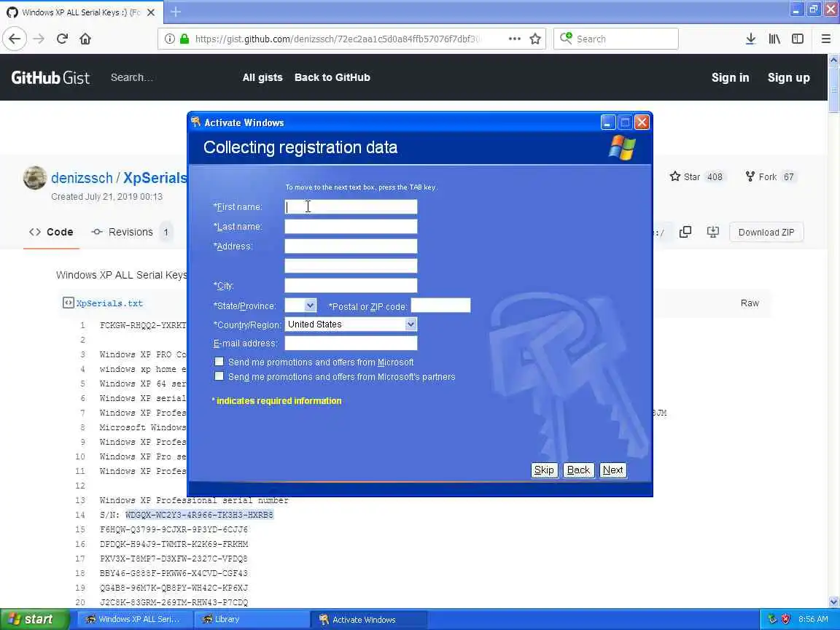Click the scrollbar down arrow

click(x=833, y=602)
